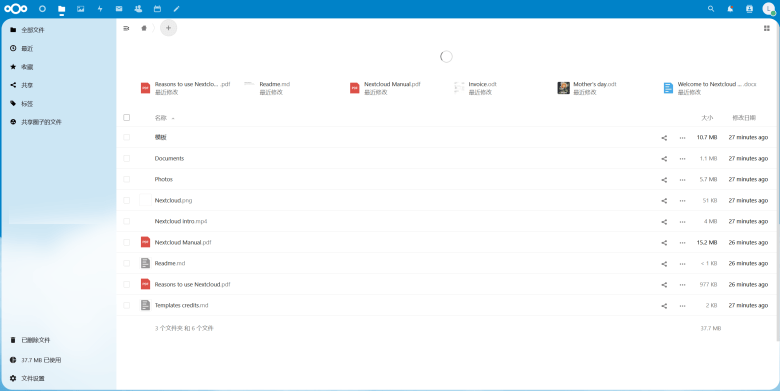Share Nextcloud intro.mp4 file
The image size is (780, 391).
(x=664, y=222)
